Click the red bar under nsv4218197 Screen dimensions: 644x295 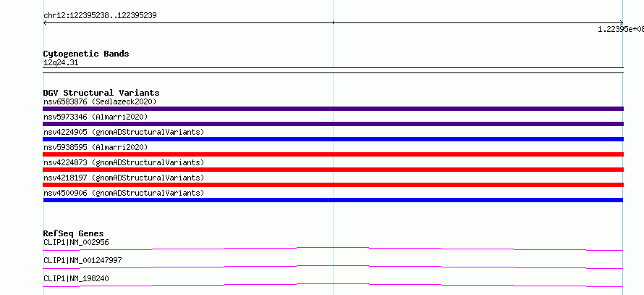(x=333, y=185)
